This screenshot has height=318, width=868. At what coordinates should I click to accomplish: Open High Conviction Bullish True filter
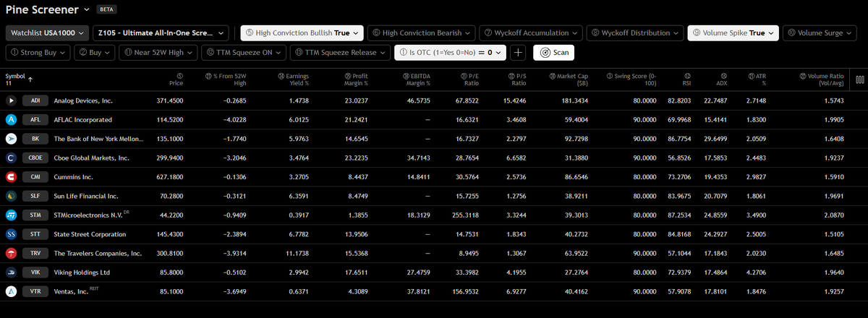302,33
